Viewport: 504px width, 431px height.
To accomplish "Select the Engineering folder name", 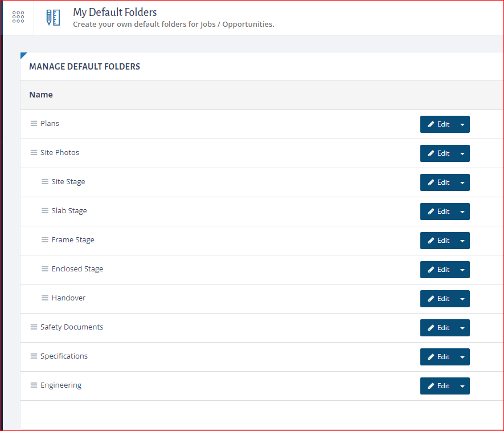I will (61, 385).
